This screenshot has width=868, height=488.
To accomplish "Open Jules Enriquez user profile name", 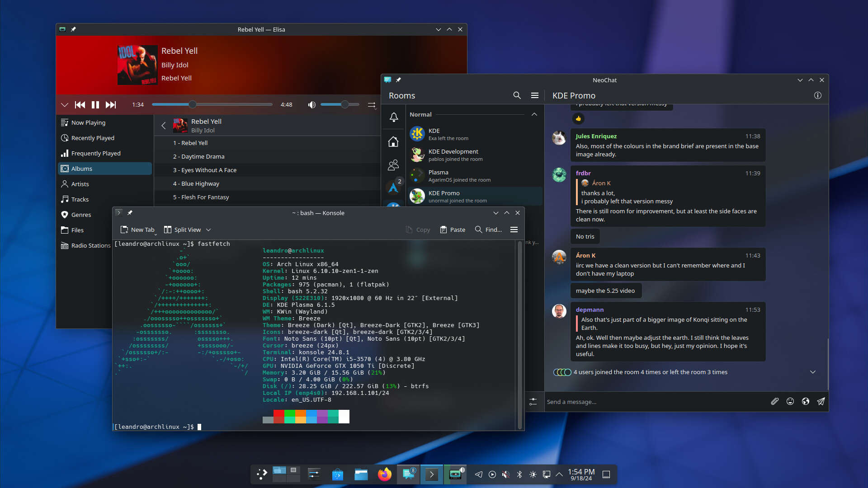I will pyautogui.click(x=596, y=136).
